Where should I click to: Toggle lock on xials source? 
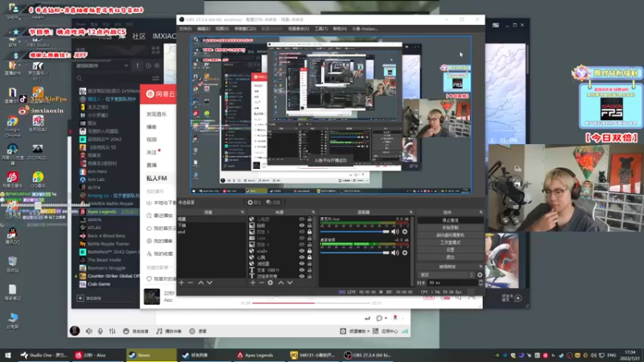[x=309, y=251]
